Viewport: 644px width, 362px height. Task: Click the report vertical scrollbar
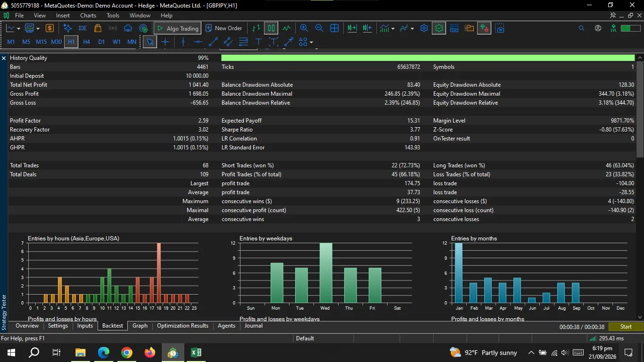click(x=640, y=109)
